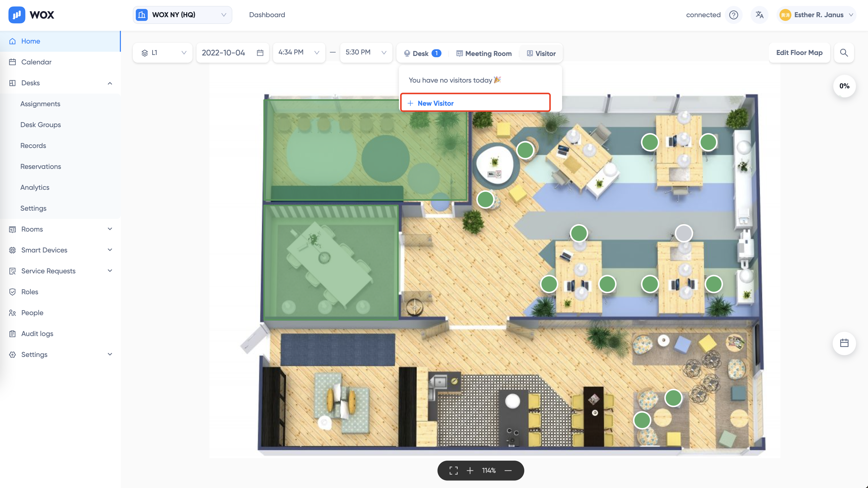Select the green desk marker in lounge bottom
Screen dimensions: 868x488
642,420
